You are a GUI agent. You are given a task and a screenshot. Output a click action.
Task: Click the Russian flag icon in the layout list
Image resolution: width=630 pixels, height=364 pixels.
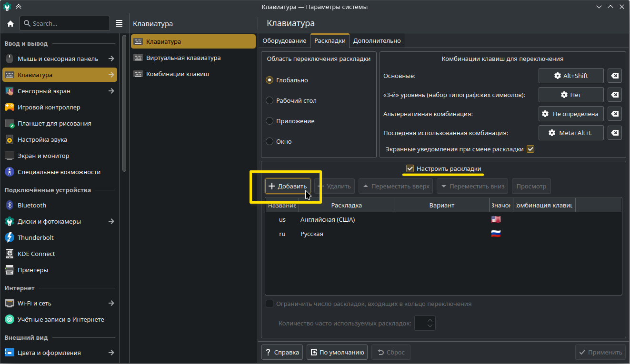(496, 234)
